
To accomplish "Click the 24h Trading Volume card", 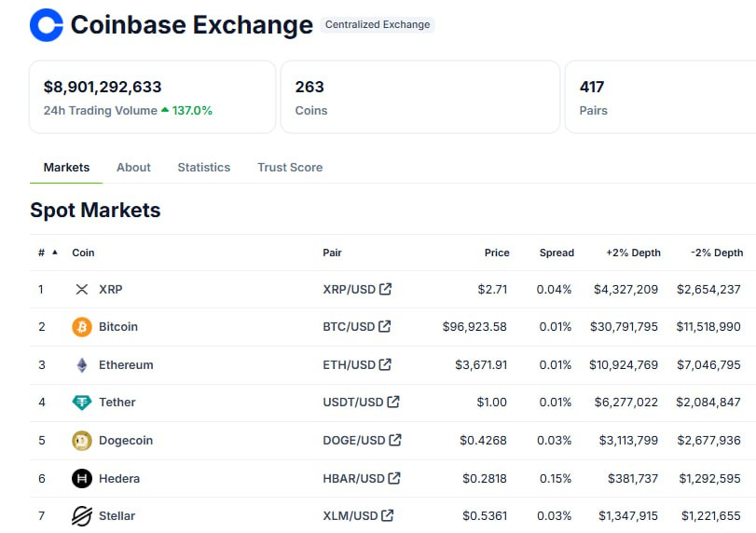I will [x=152, y=97].
